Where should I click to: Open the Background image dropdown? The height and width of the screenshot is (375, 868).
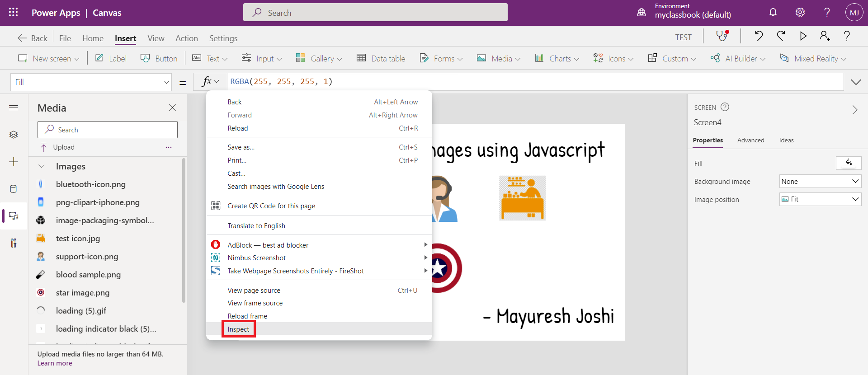tap(820, 181)
